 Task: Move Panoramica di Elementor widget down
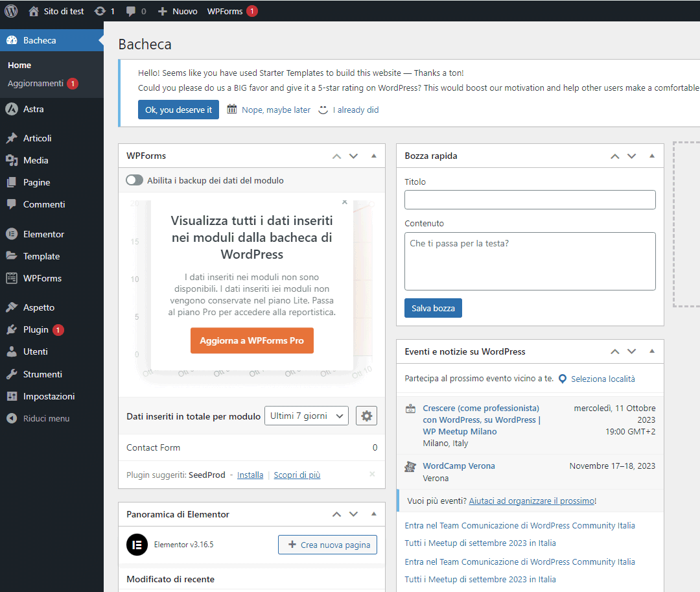coord(354,514)
